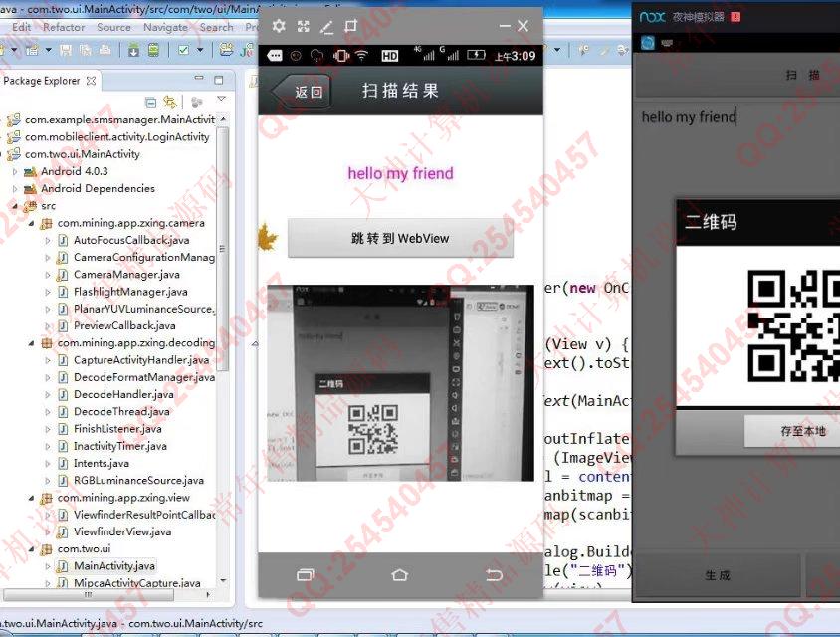
Task: Open Android SDK Manager toolbar icon
Action: click(133, 51)
